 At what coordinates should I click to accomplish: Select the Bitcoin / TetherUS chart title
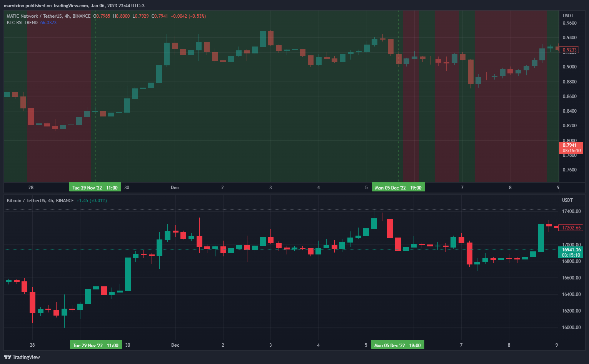(40, 201)
